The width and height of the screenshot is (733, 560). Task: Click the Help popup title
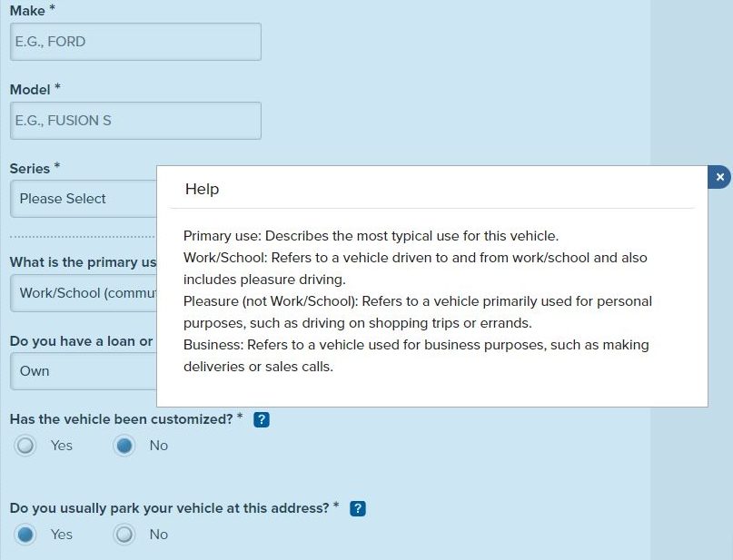pos(202,189)
